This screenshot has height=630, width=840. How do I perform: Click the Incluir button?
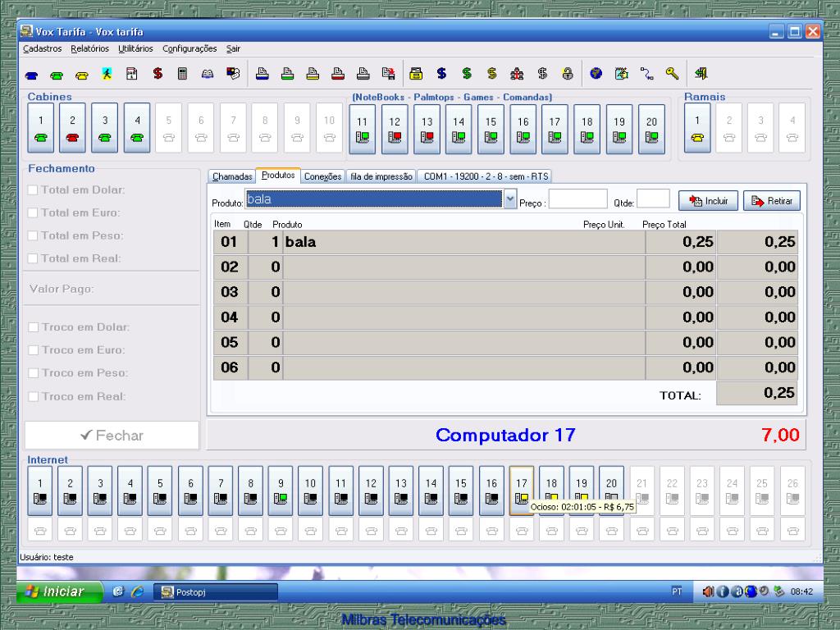(708, 200)
